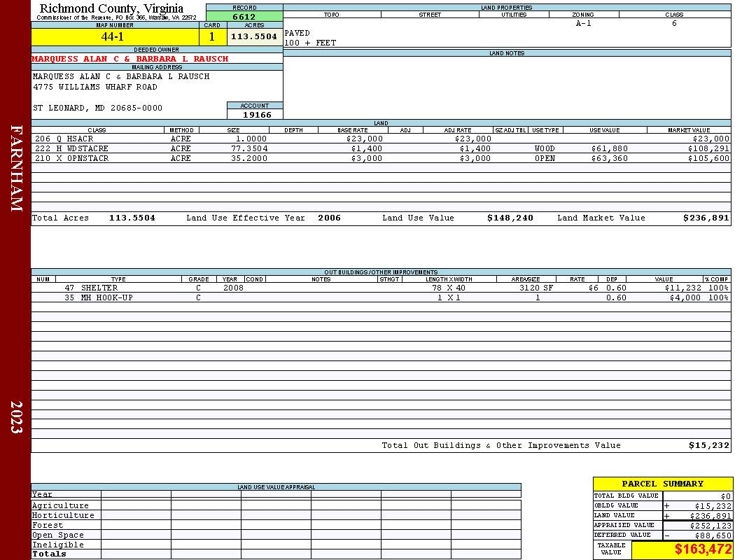Click the dimensions 78 X 40
This screenshot has height=560, width=735.
click(449, 288)
